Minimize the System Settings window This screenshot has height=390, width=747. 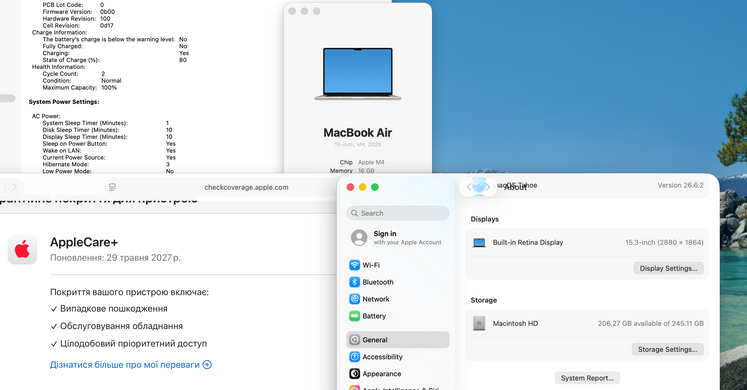click(363, 187)
